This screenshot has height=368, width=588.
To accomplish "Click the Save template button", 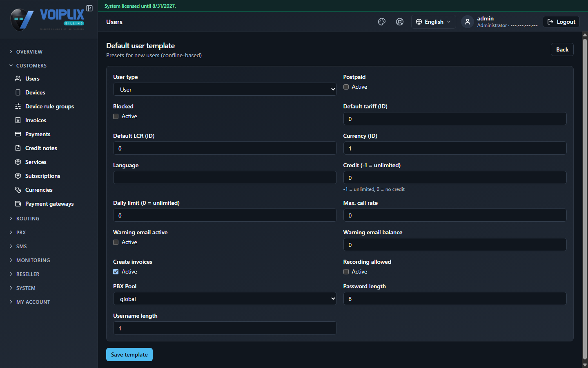I will (x=129, y=355).
